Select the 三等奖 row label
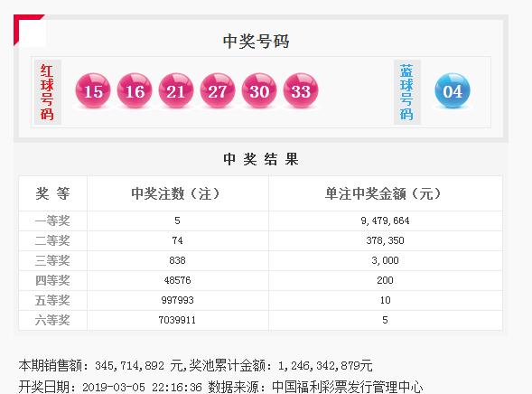 tap(52, 260)
